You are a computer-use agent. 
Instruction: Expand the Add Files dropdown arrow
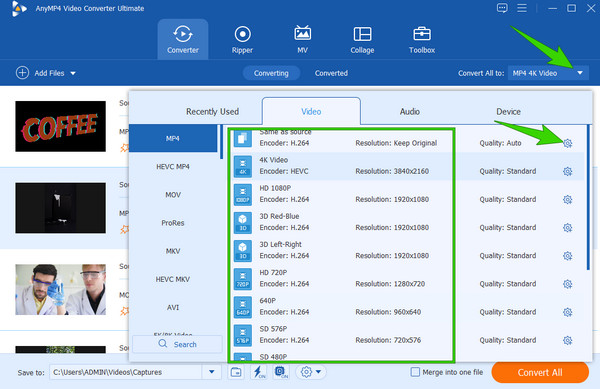click(73, 73)
